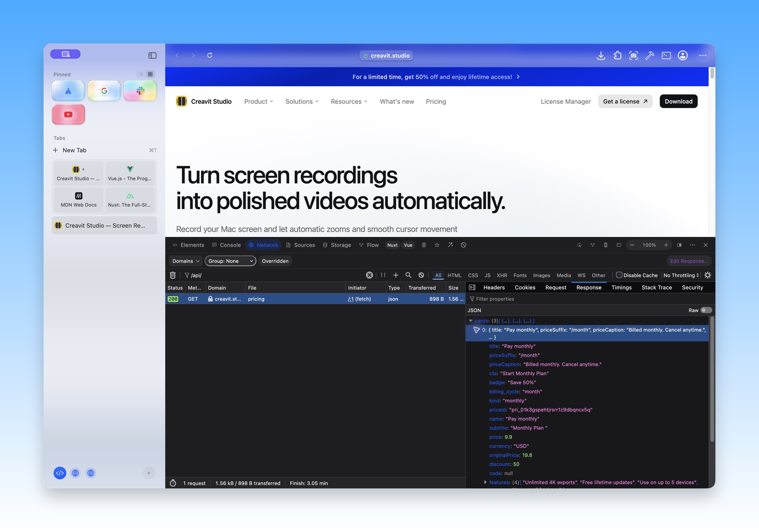Open the user profile icon

coord(683,55)
